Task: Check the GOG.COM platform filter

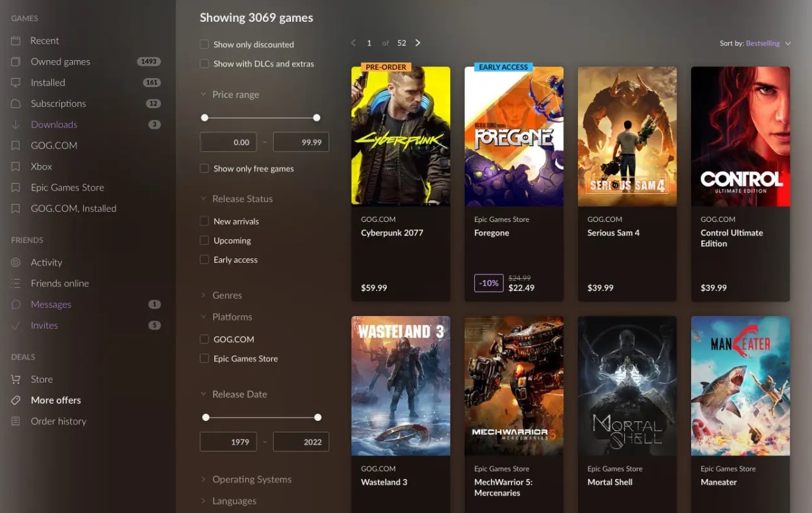Action: [205, 339]
